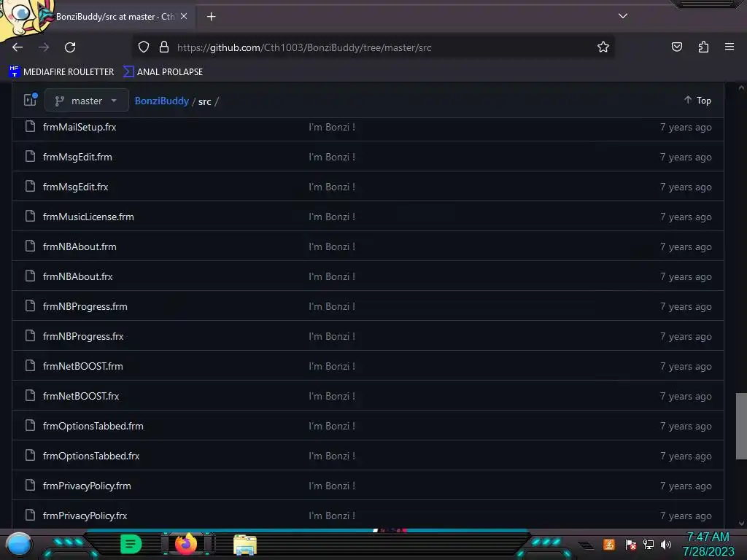Click the scrollbar down arrow

pyautogui.click(x=741, y=524)
